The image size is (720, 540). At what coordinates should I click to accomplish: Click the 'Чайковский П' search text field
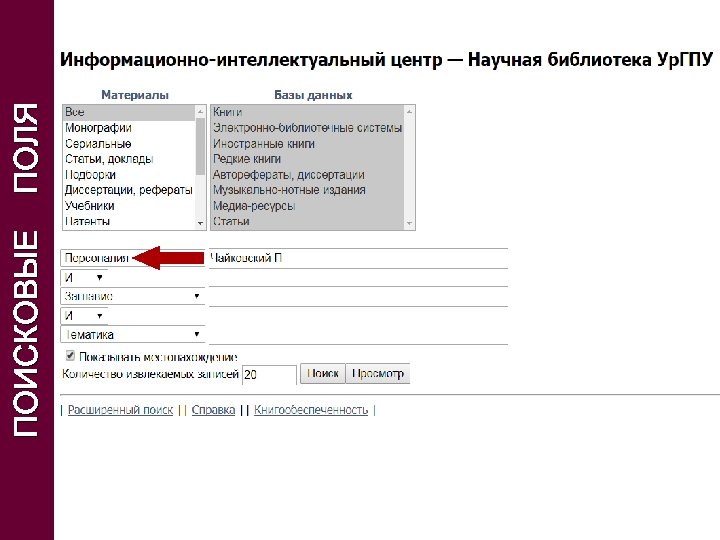(x=358, y=258)
